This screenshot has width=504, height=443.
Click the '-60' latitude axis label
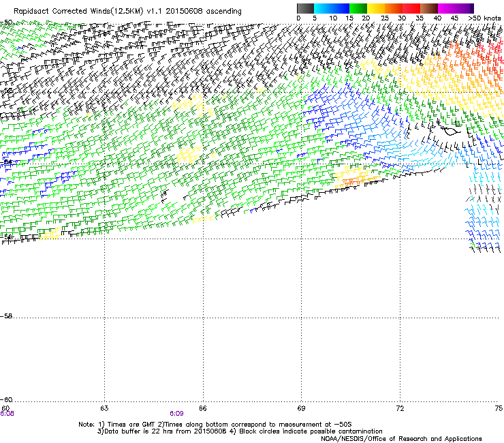[x=6, y=400]
